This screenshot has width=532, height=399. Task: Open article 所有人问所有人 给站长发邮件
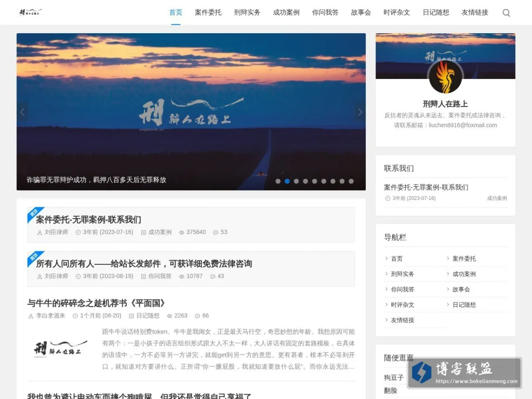pos(144,264)
